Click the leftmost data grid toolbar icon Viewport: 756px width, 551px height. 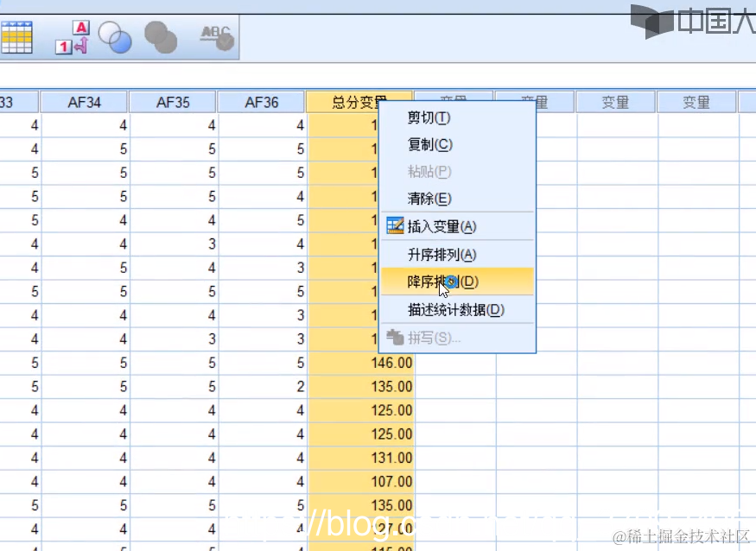click(x=16, y=37)
